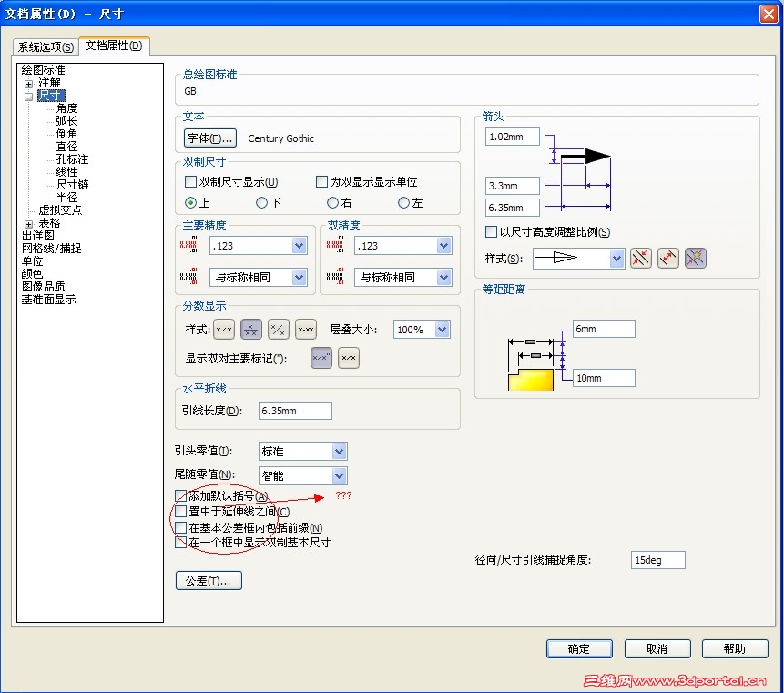Expand the 注解 tree node
Screen dimensions: 784x693
coord(28,84)
